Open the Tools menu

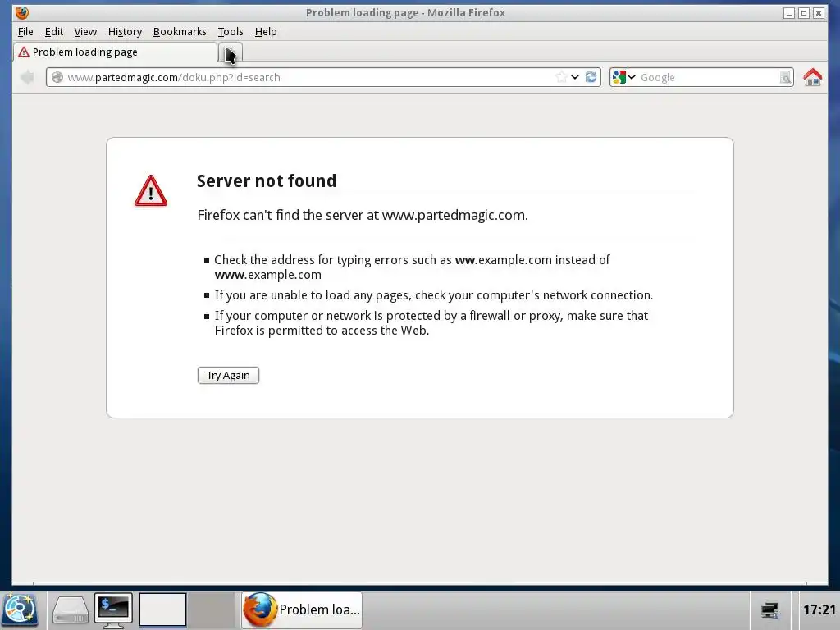pyautogui.click(x=231, y=32)
